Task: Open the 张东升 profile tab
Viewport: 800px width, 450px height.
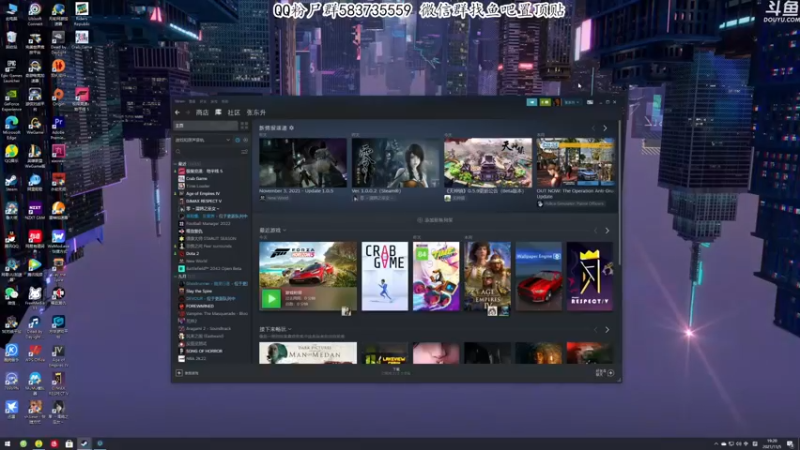Action: [256, 112]
